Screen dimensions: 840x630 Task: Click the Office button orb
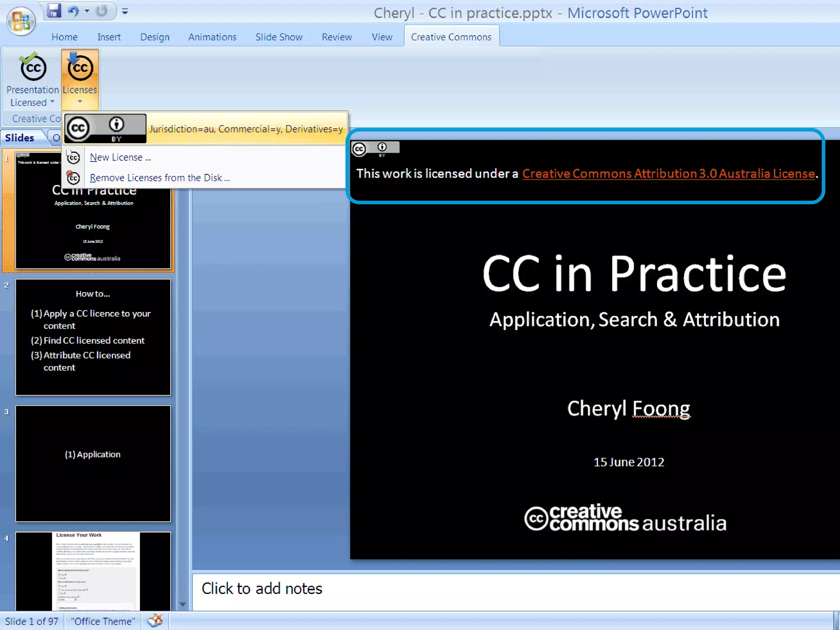(x=21, y=21)
